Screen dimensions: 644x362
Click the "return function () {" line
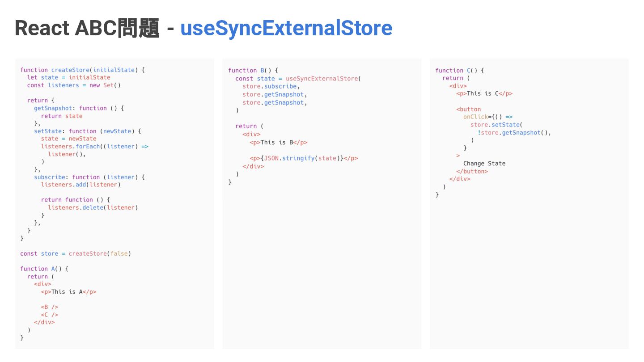pos(76,200)
